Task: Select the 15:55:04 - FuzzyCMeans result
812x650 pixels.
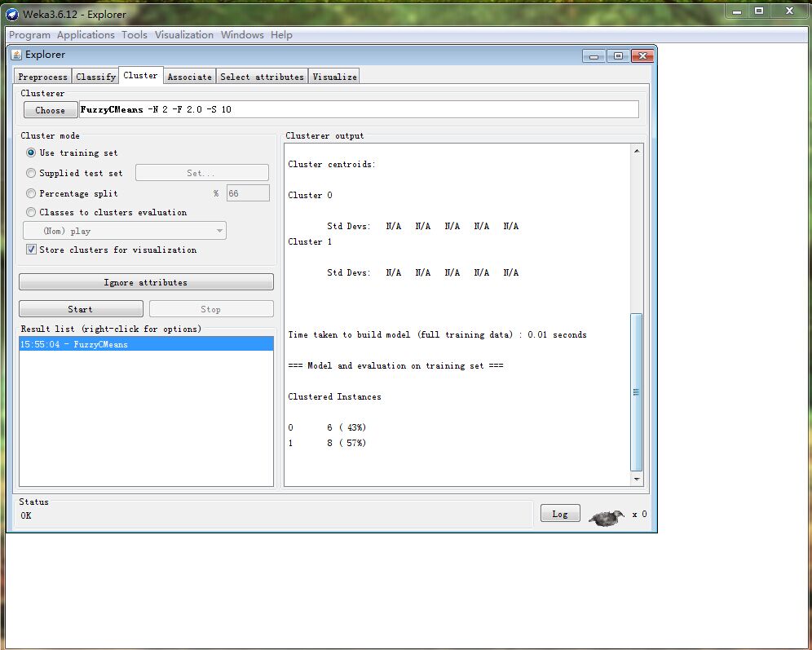Action: click(x=146, y=344)
